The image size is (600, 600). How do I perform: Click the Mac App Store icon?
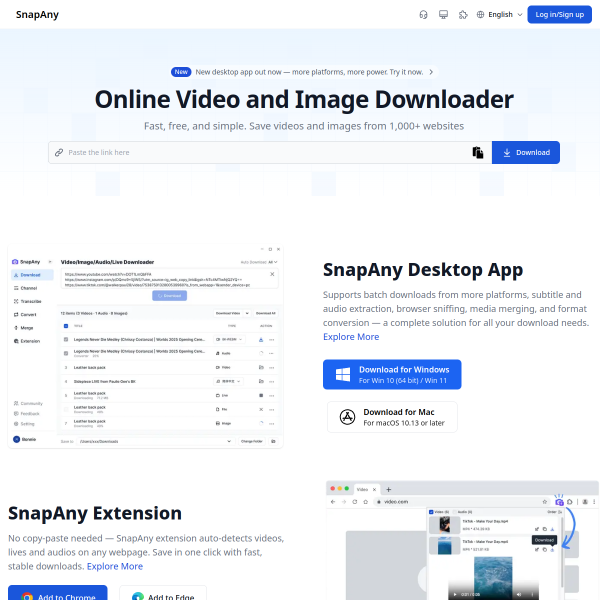point(347,417)
